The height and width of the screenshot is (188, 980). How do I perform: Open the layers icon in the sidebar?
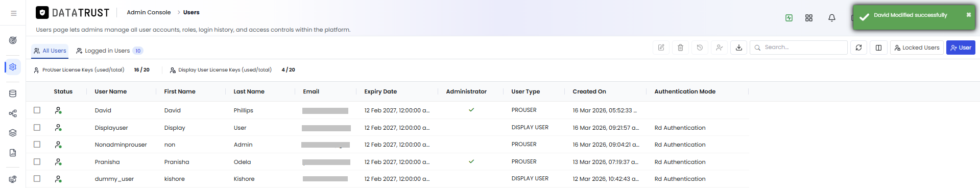(x=13, y=133)
